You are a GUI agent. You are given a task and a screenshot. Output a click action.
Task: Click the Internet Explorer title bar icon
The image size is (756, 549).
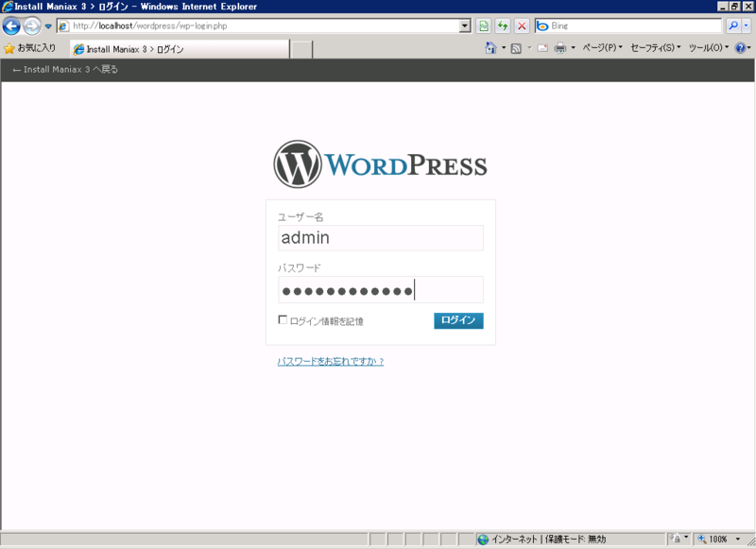tap(7, 7)
